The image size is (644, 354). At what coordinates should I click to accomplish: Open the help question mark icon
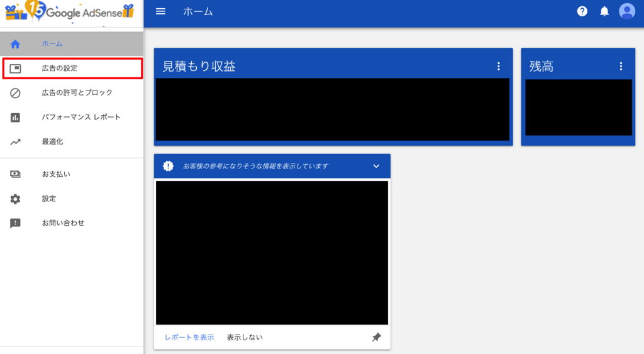(x=582, y=11)
